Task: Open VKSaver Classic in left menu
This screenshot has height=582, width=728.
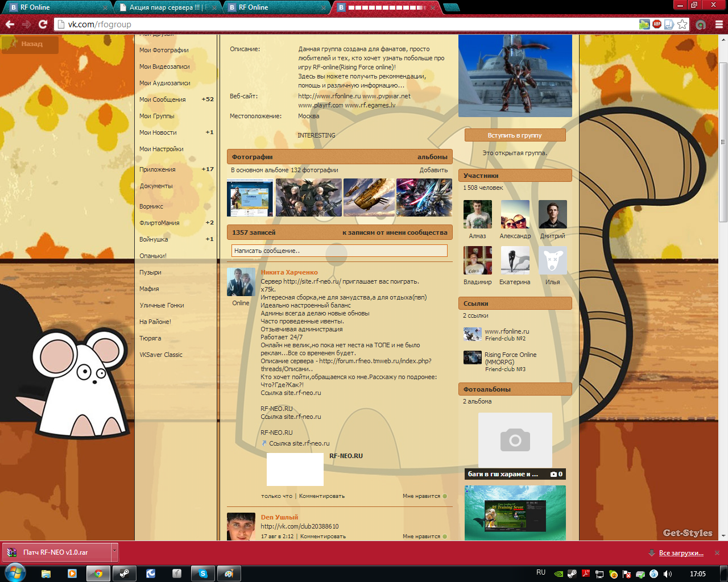Action: 161,355
